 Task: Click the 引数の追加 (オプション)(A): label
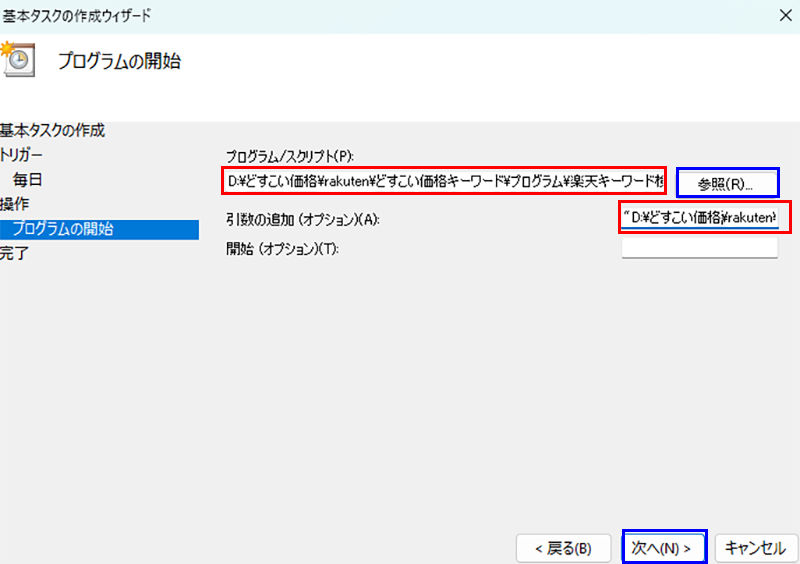[x=303, y=219]
